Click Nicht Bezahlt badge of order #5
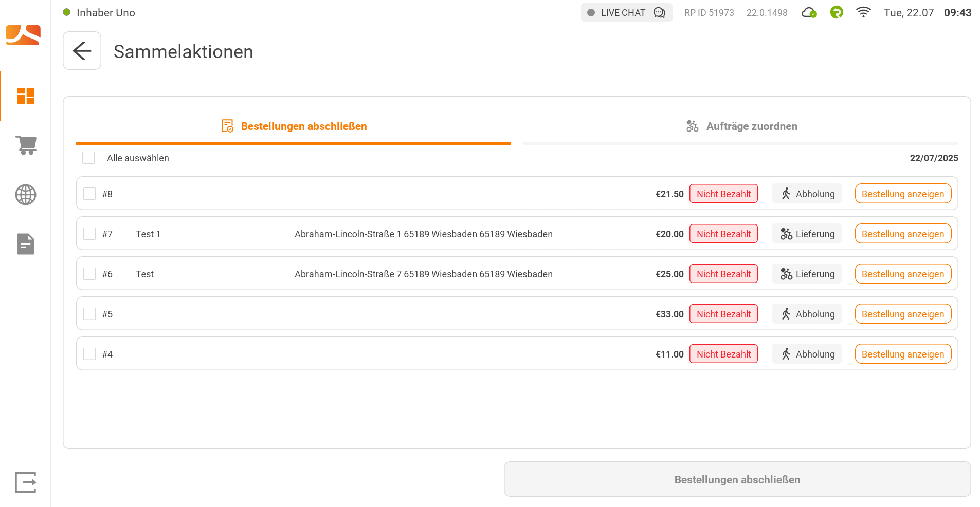This screenshot has height=507, width=980. point(723,314)
